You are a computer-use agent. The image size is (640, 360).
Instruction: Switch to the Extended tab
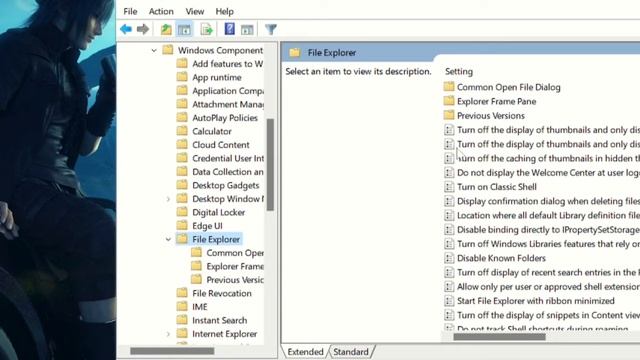click(305, 351)
